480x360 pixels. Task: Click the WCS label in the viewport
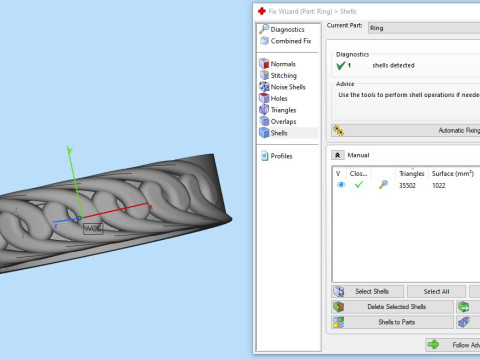pos(93,229)
